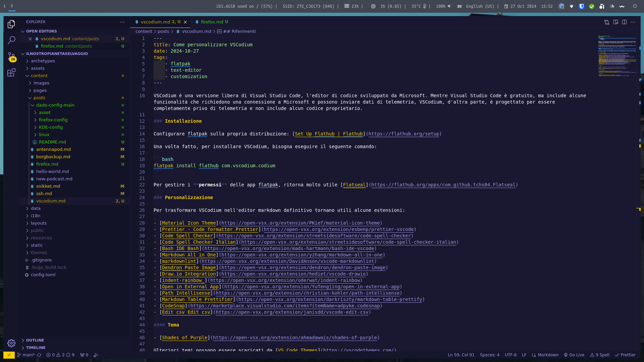Open the Manage gear menu
This screenshot has width=644, height=362.
pyautogui.click(x=11, y=343)
